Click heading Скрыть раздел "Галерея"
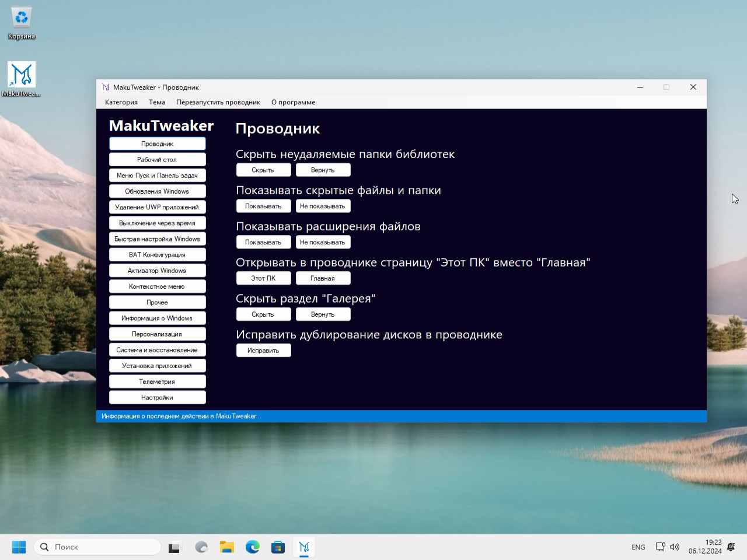Viewport: 747px width, 560px height. [306, 299]
